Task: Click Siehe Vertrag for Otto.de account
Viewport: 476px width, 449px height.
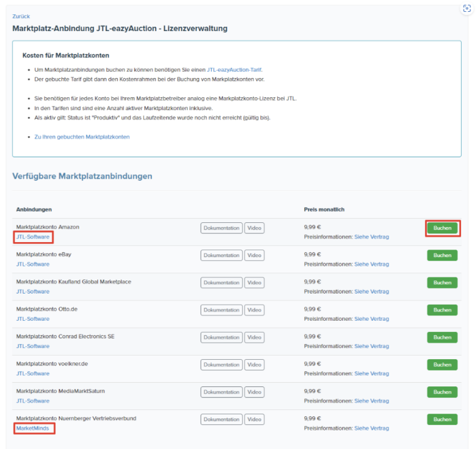Action: tap(371, 319)
